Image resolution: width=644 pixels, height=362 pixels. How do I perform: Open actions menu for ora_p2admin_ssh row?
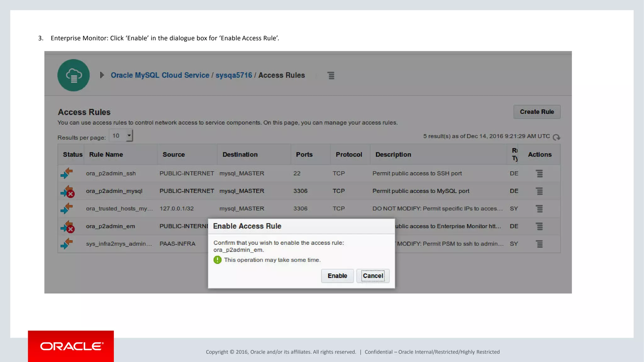[x=539, y=173]
